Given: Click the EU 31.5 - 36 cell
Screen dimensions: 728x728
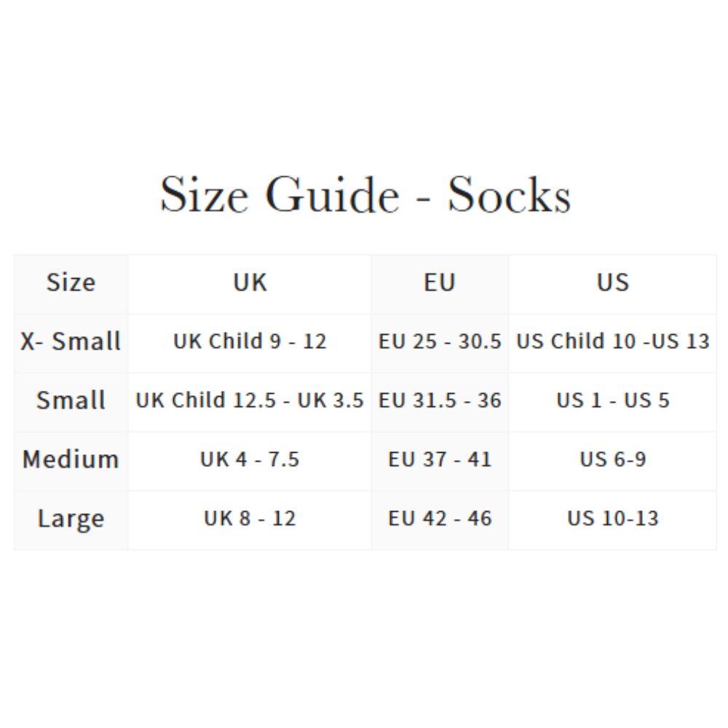Looking at the screenshot, I should click(x=440, y=400).
